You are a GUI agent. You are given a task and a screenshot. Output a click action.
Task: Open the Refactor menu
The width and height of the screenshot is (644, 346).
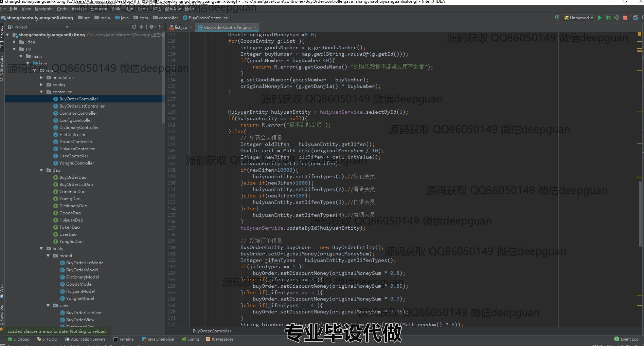[x=99, y=9]
